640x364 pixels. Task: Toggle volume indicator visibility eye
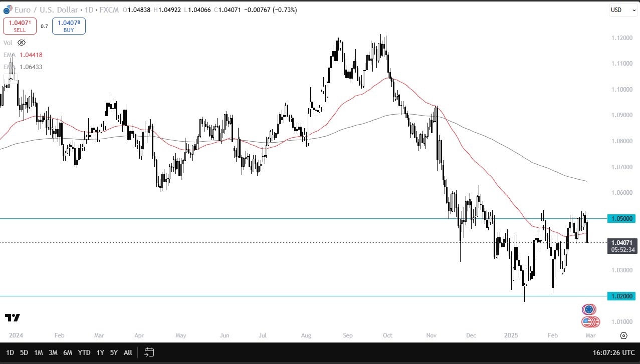22,43
